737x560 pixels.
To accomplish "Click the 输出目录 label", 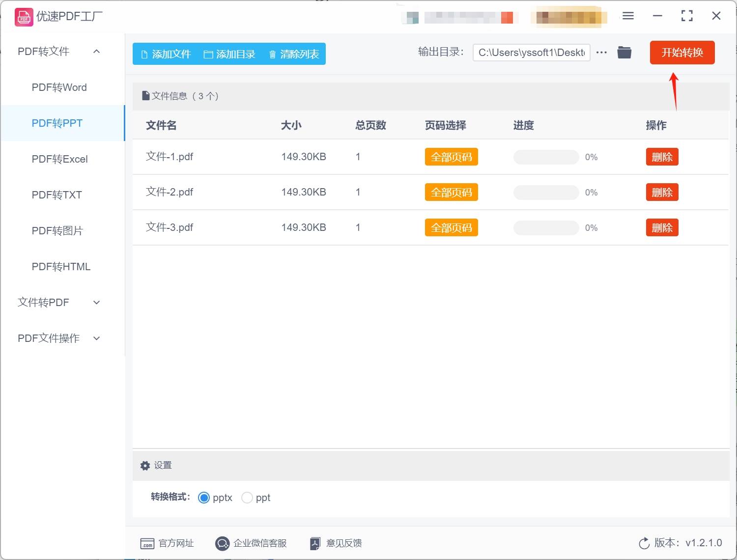I will tap(441, 52).
